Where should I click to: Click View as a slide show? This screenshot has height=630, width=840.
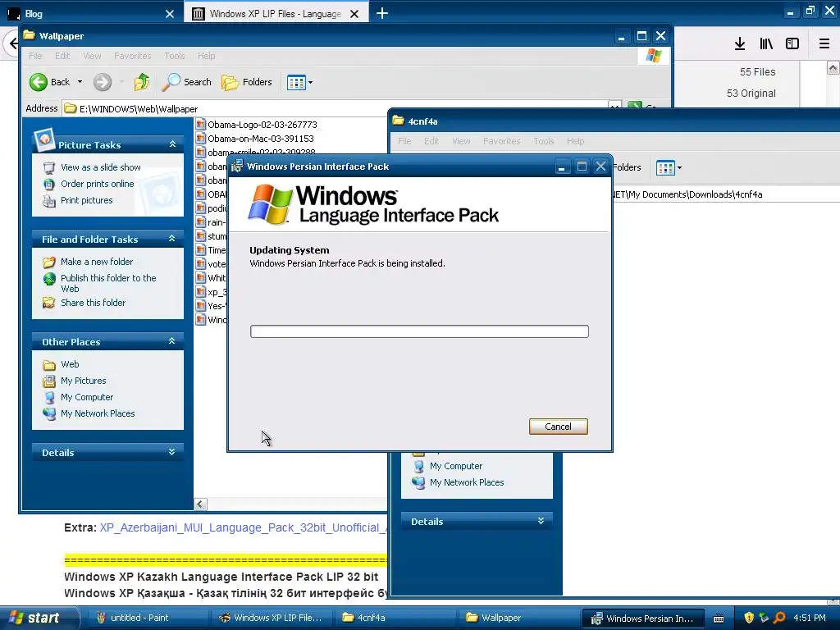click(101, 167)
